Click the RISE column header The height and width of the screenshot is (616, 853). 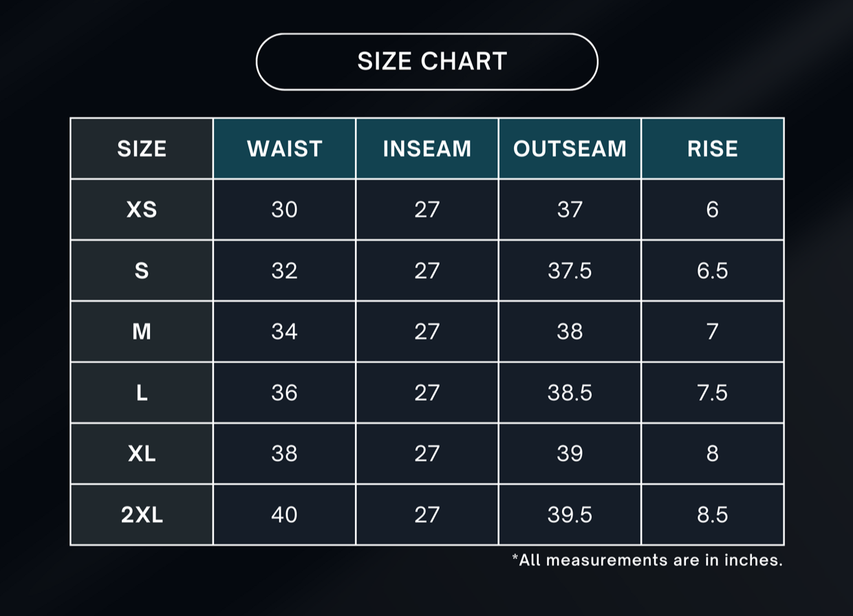tap(712, 148)
